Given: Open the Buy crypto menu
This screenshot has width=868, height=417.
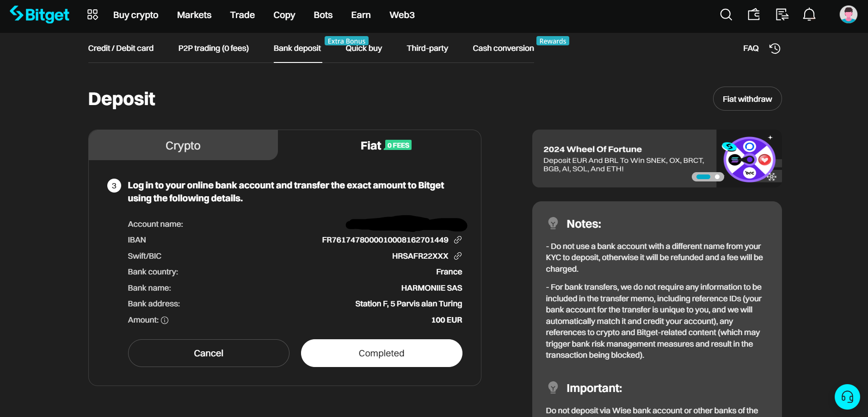Looking at the screenshot, I should coord(136,15).
